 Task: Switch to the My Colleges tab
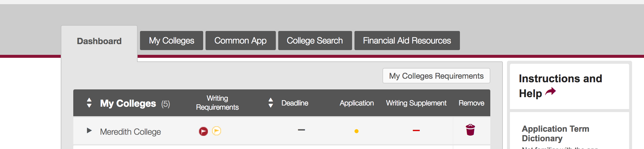pos(172,41)
